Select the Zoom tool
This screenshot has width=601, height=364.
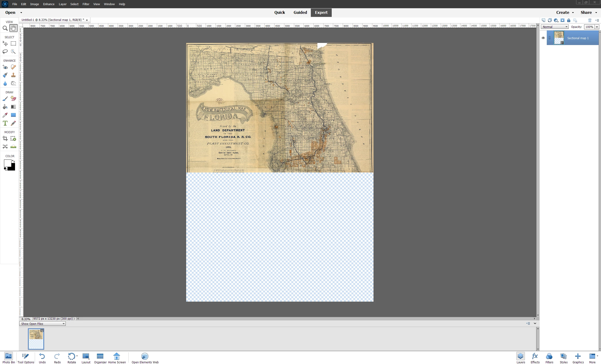click(5, 28)
